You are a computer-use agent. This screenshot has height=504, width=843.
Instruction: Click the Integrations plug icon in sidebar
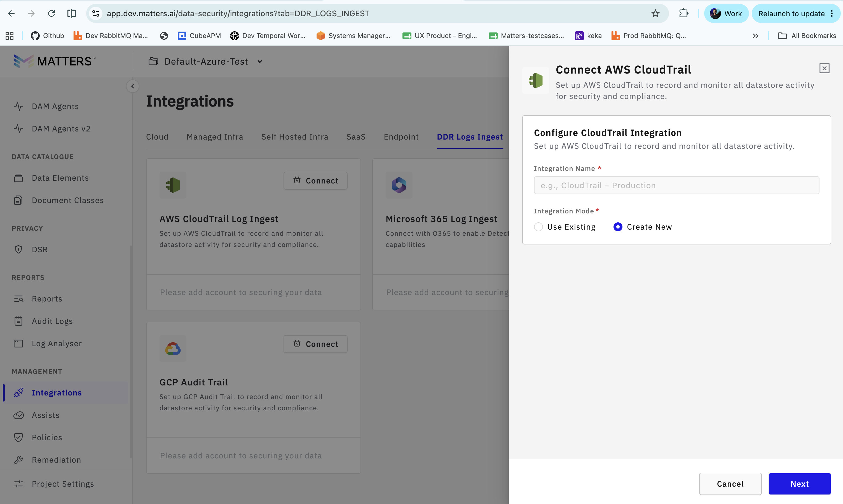(18, 393)
